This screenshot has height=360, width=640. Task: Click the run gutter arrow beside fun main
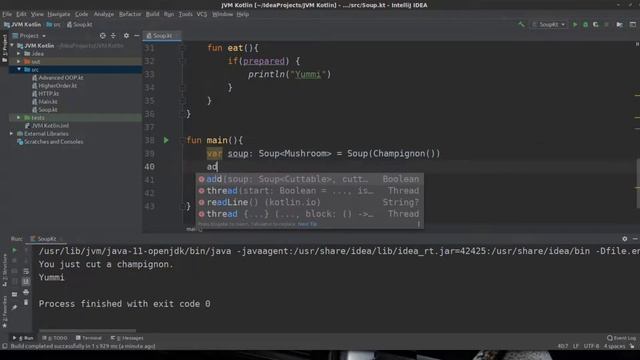tap(166, 140)
